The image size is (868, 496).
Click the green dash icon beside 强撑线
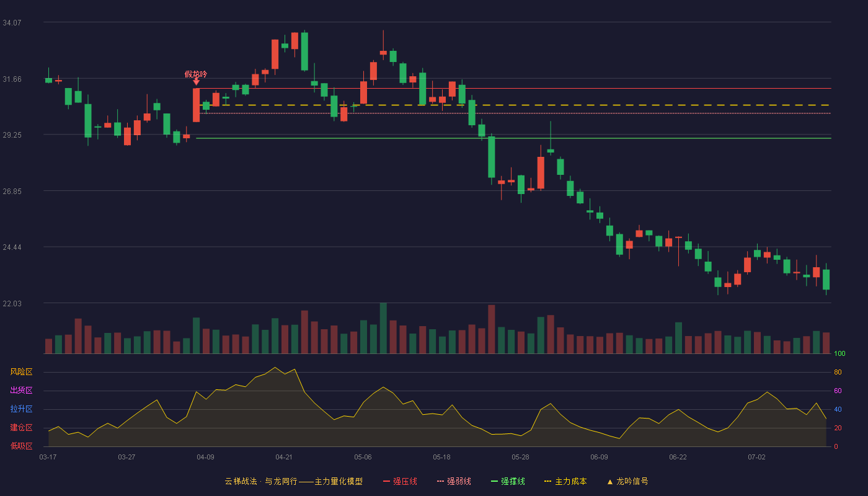point(494,482)
